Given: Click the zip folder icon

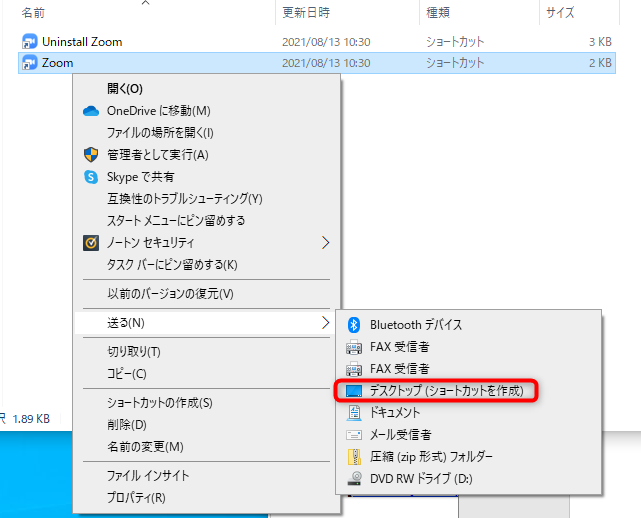Looking at the screenshot, I should [354, 457].
